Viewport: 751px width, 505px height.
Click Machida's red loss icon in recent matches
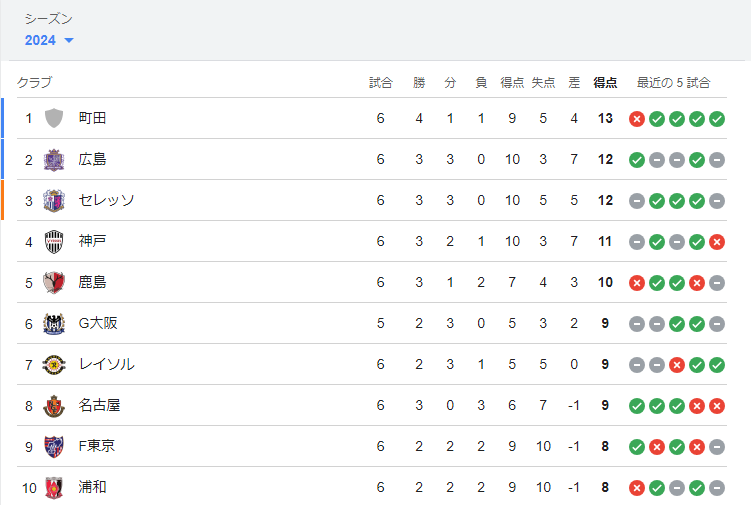(637, 119)
